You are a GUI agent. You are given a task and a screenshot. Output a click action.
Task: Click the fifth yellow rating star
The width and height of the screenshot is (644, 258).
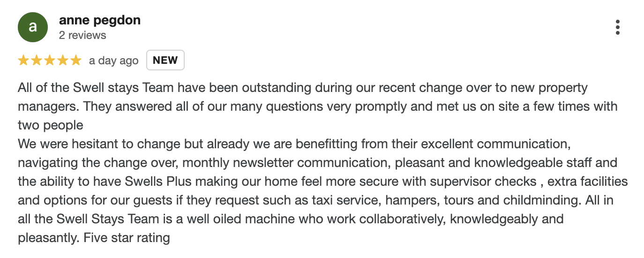[75, 61]
